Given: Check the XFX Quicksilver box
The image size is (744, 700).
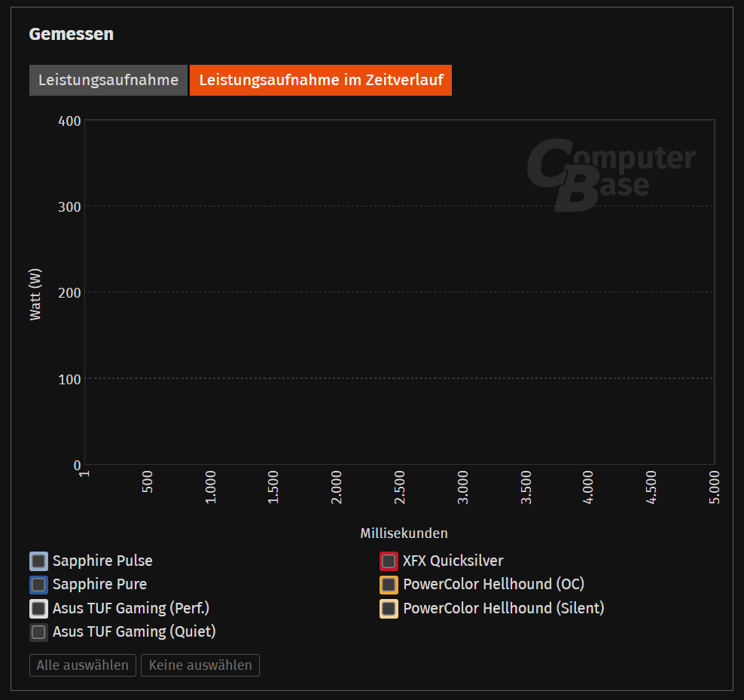Looking at the screenshot, I should click(x=389, y=561).
